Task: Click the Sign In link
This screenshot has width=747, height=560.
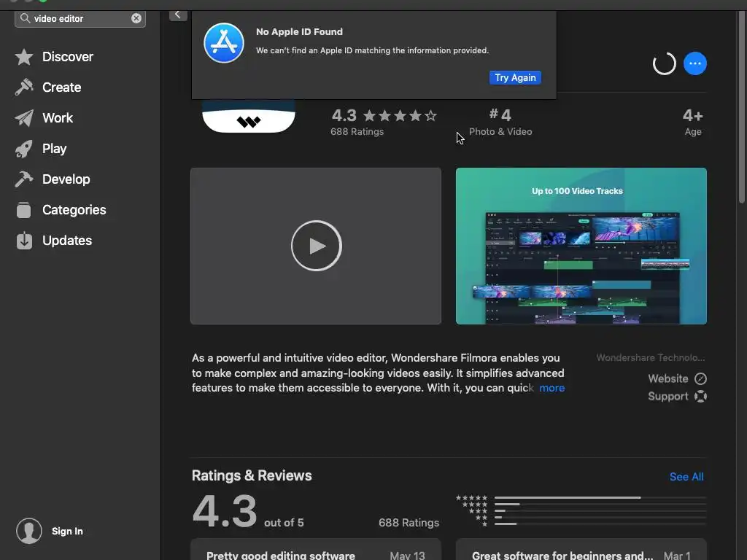Action: pyautogui.click(x=67, y=531)
